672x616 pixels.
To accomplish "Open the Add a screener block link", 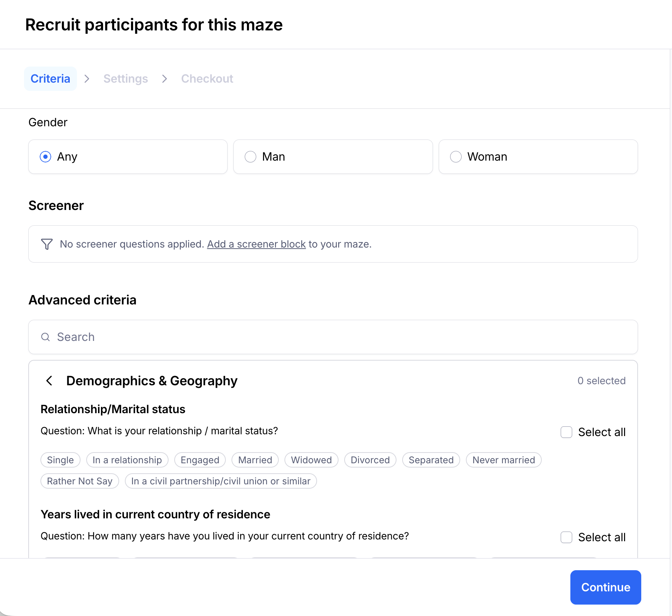I will point(256,244).
